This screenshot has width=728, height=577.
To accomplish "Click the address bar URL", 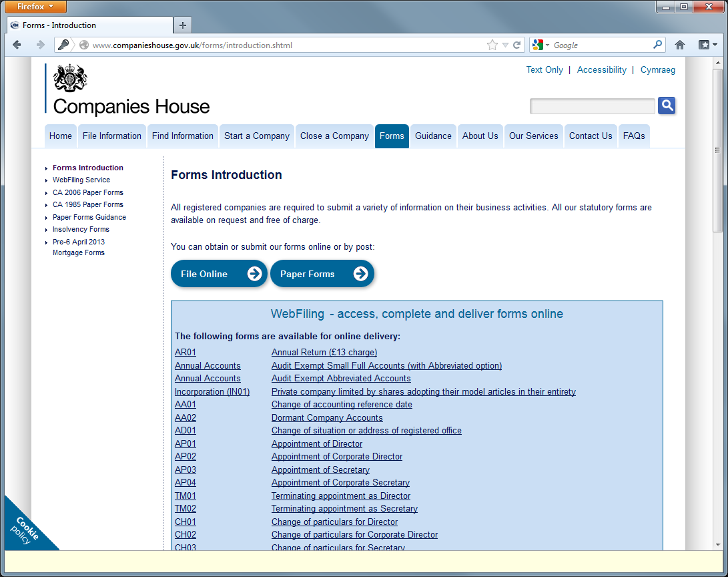I will [x=192, y=45].
